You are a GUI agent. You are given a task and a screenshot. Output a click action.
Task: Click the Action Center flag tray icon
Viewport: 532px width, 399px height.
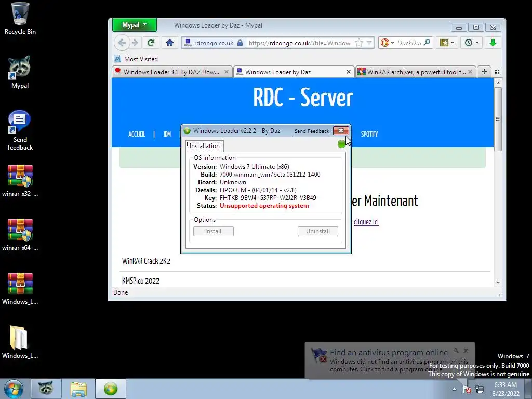click(467, 389)
